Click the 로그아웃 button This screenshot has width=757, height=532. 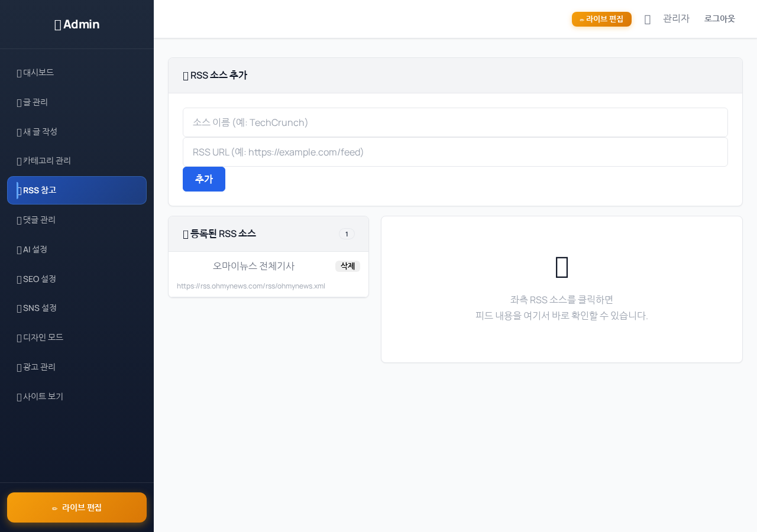click(x=719, y=18)
